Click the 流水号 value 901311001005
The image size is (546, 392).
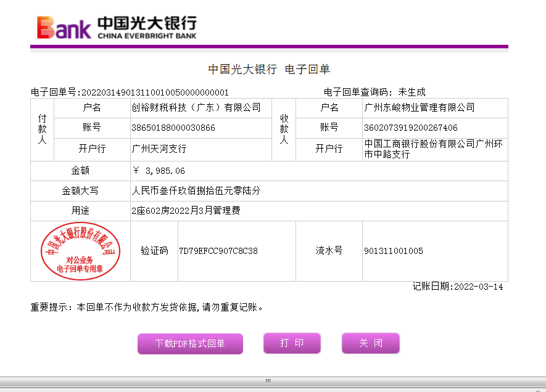[x=394, y=251]
